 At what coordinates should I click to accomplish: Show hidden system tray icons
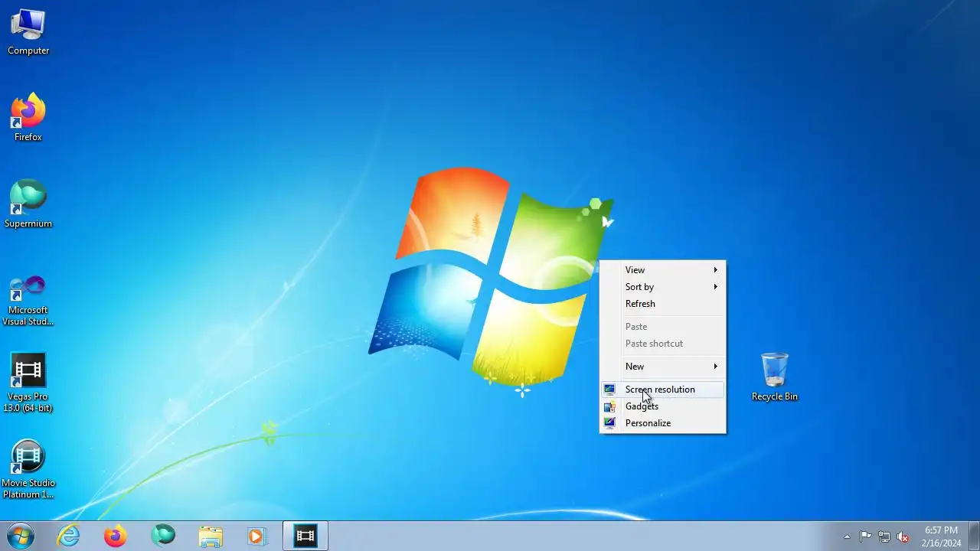847,536
